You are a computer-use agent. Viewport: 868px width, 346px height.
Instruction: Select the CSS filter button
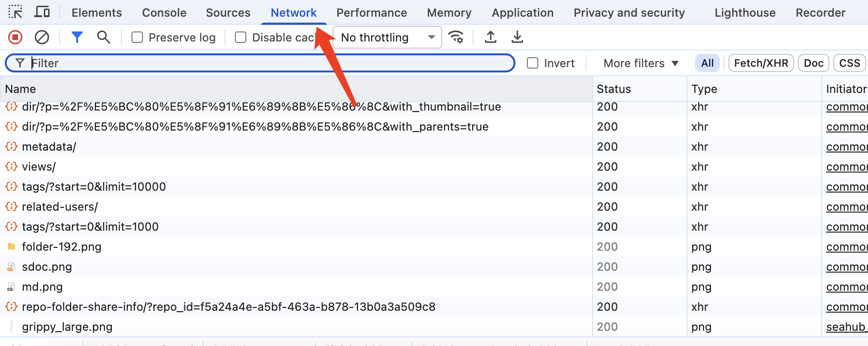(x=849, y=63)
